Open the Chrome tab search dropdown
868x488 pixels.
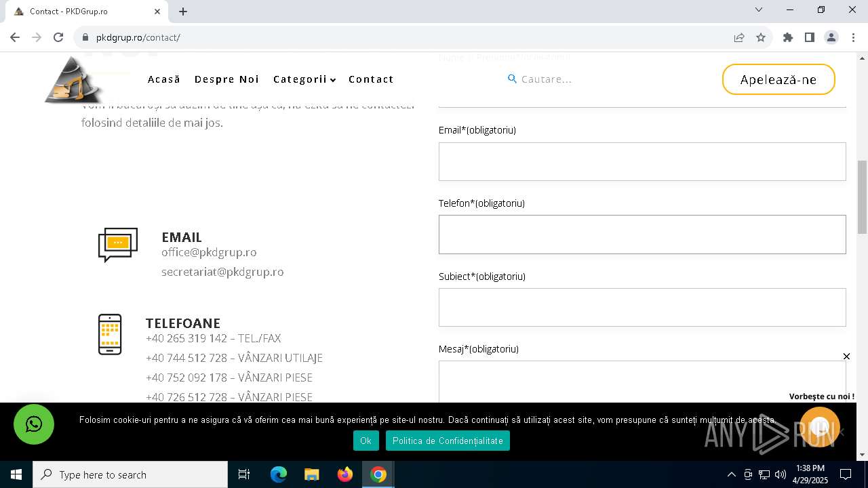tap(759, 9)
